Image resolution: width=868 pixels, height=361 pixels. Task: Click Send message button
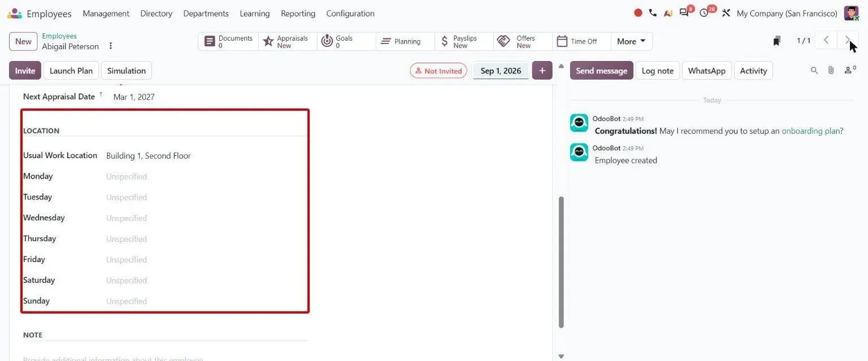coord(601,71)
